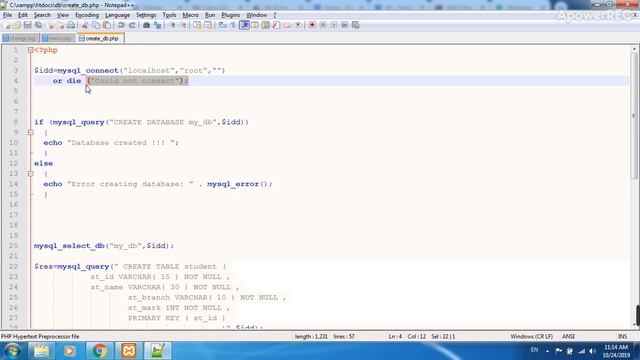Toggle Synchronize Vertical Scrolling

coord(198,25)
